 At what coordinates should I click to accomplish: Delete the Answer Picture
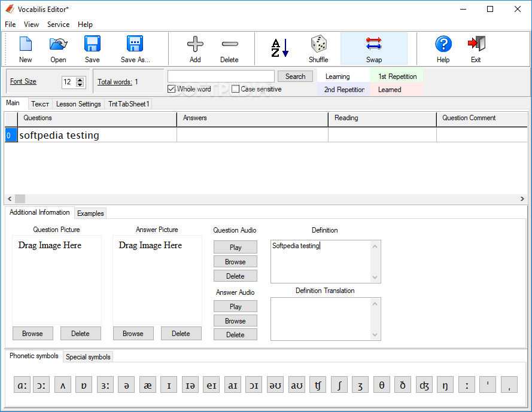pyautogui.click(x=181, y=333)
